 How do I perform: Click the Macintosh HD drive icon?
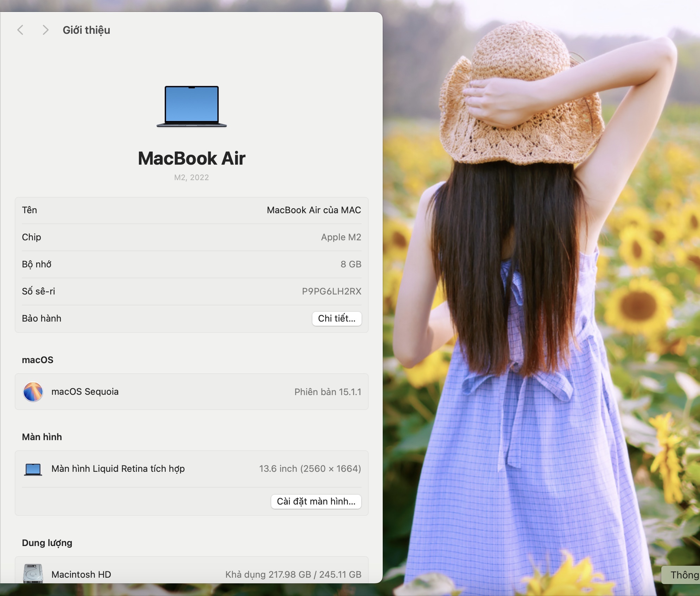[33, 573]
